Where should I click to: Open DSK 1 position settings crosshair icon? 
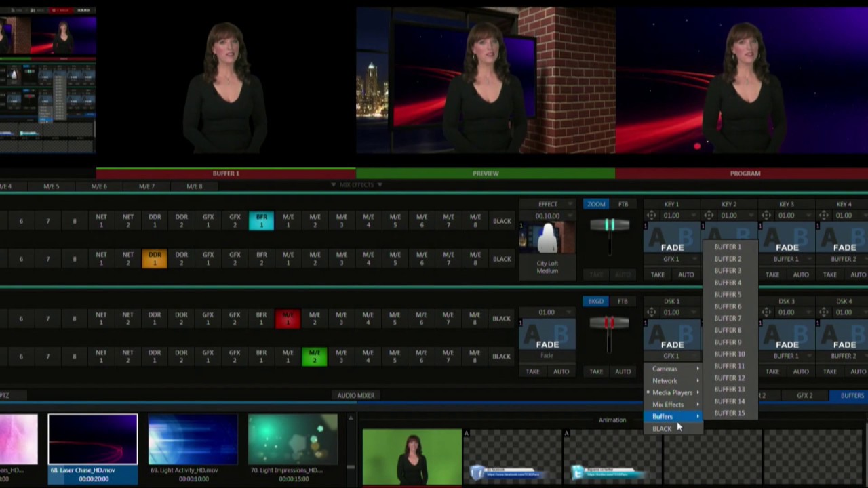[651, 312]
